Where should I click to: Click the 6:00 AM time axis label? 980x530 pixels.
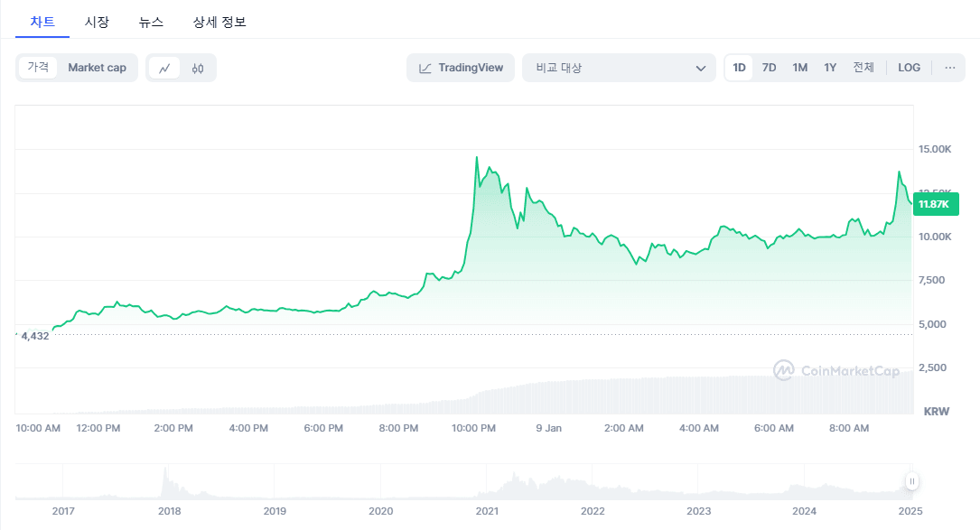point(774,428)
